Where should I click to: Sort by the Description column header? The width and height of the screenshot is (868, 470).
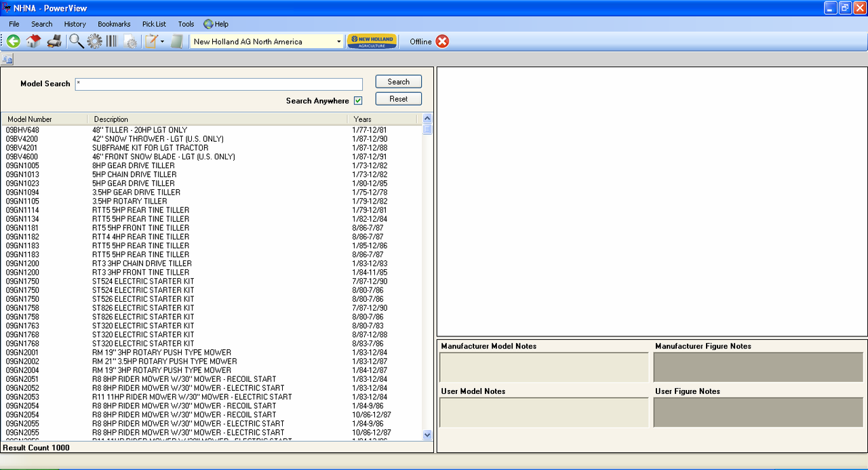[x=217, y=119]
